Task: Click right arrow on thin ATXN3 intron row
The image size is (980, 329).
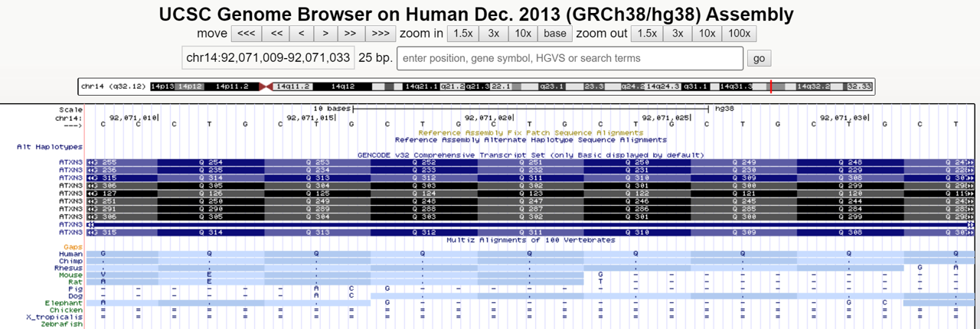Action: pyautogui.click(x=970, y=224)
